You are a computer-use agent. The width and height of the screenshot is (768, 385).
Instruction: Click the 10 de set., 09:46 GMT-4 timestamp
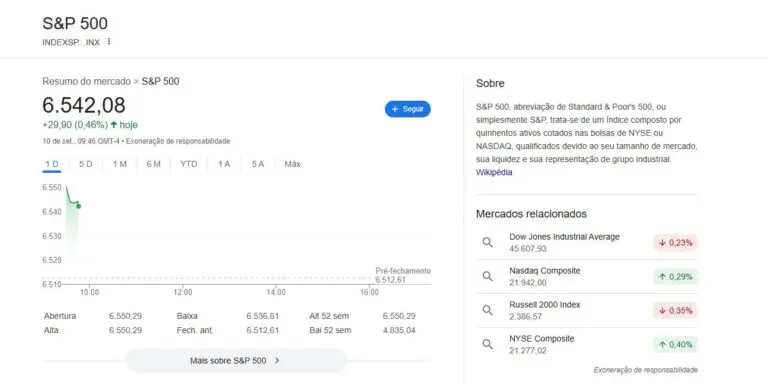pyautogui.click(x=81, y=141)
